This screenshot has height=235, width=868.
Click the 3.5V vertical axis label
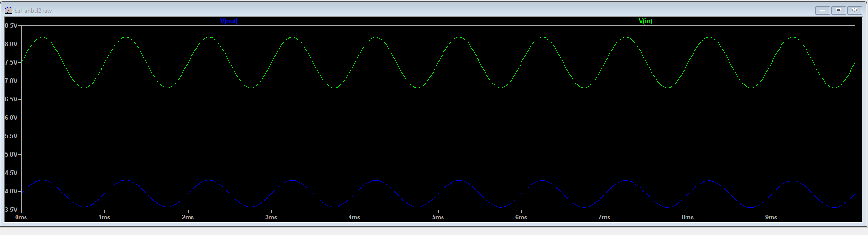(11, 210)
